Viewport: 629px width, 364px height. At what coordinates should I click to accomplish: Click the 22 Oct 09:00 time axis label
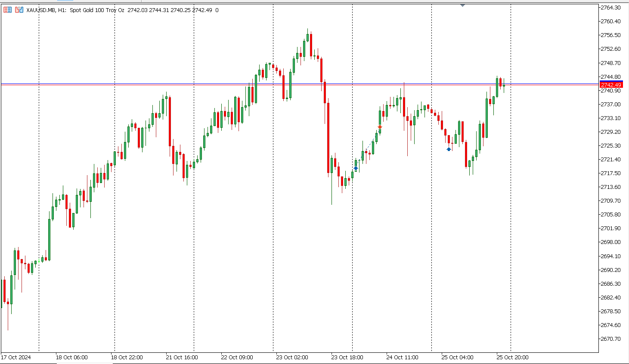[x=237, y=357]
